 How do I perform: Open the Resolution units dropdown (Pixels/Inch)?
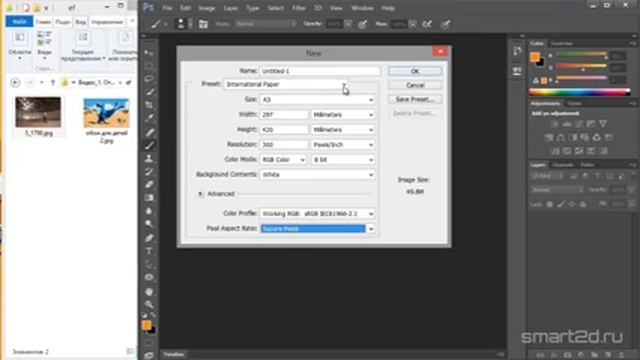343,144
